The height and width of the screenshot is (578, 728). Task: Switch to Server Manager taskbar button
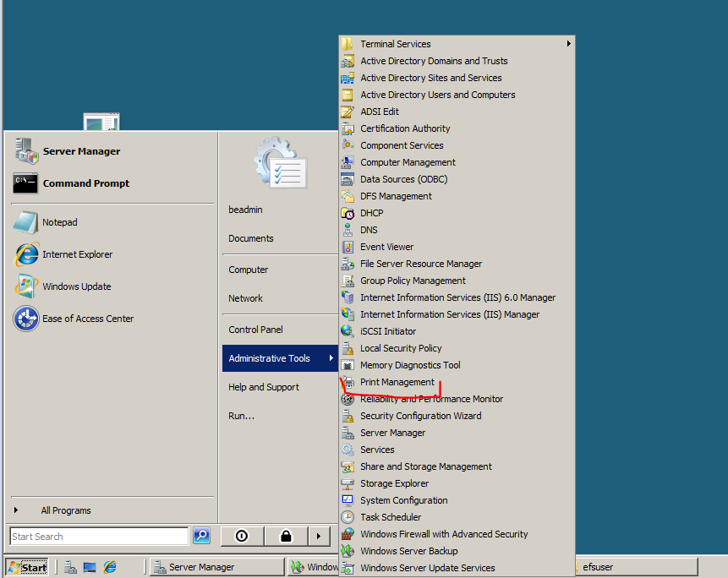216,567
